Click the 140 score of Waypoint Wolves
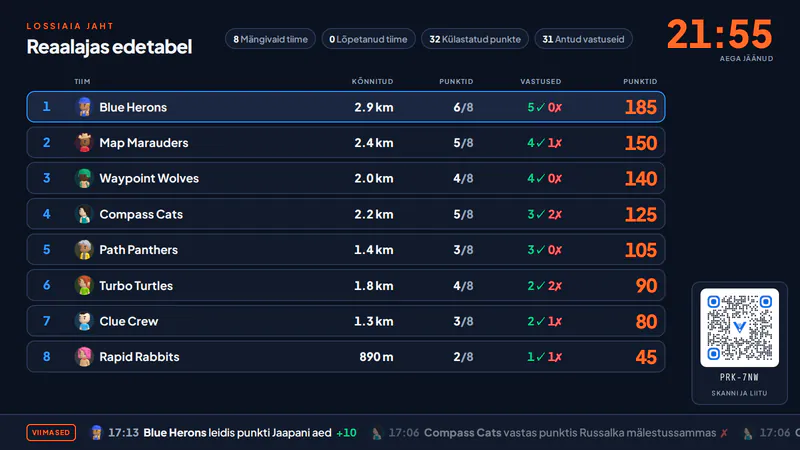The width and height of the screenshot is (800, 450). [641, 179]
